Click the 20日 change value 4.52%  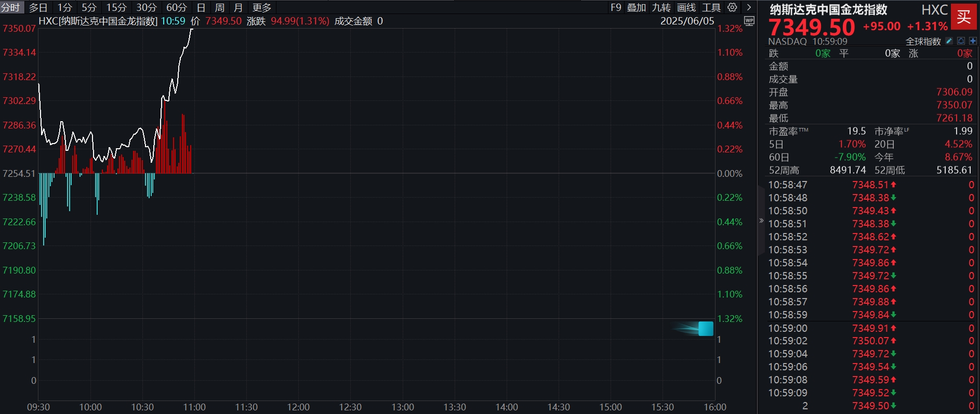pos(959,144)
